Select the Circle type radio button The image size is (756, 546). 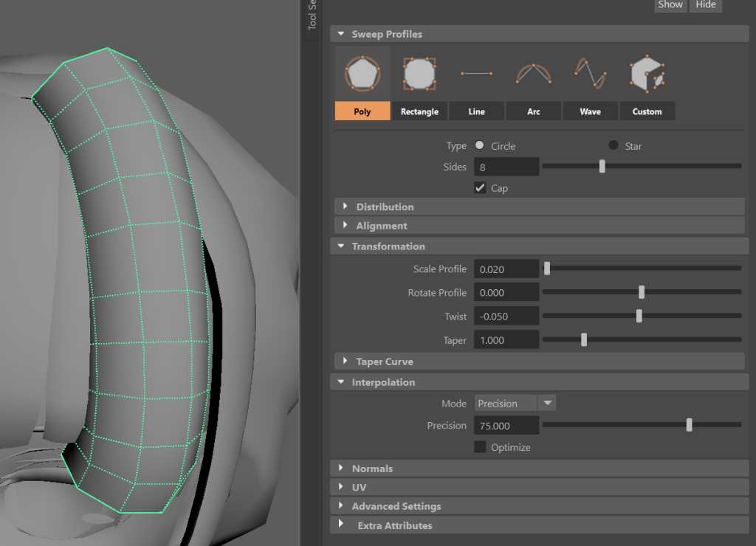[x=480, y=145]
